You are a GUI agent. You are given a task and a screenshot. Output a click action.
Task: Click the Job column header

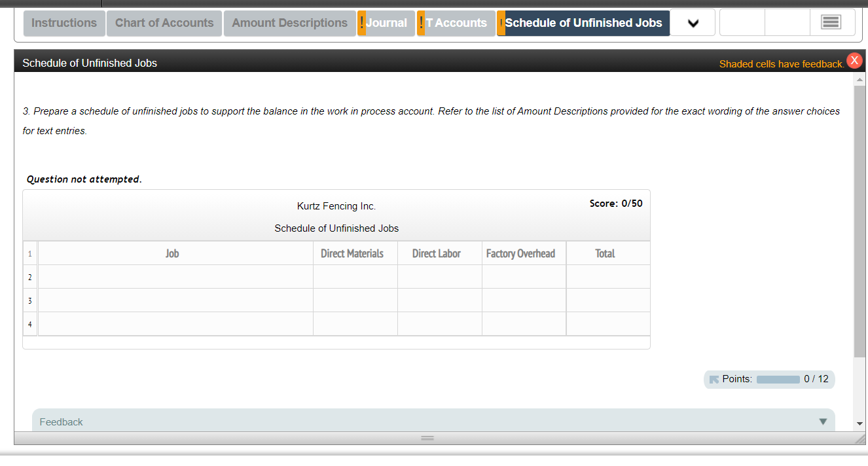(x=175, y=253)
